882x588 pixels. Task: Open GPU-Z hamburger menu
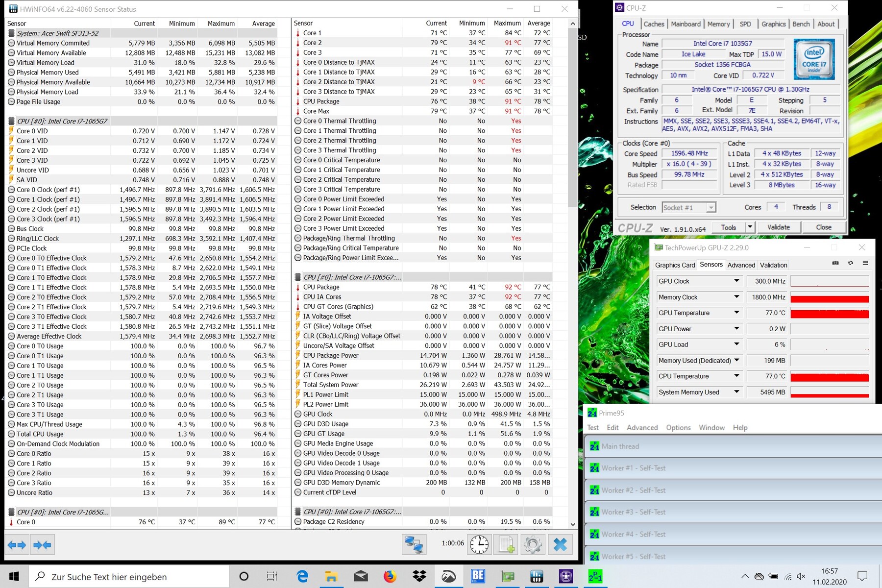click(x=865, y=263)
